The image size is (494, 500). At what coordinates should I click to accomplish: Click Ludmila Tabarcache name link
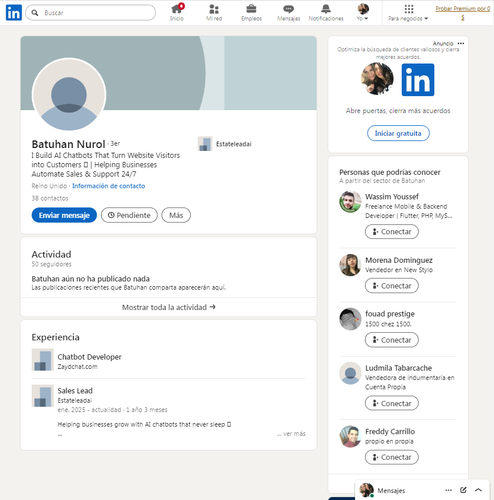[399, 368]
